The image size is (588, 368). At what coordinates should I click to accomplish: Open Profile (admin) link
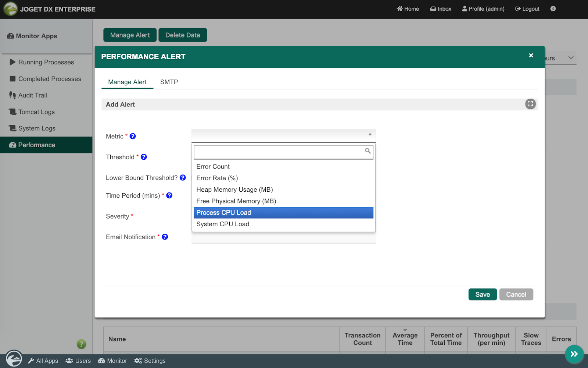pos(483,9)
